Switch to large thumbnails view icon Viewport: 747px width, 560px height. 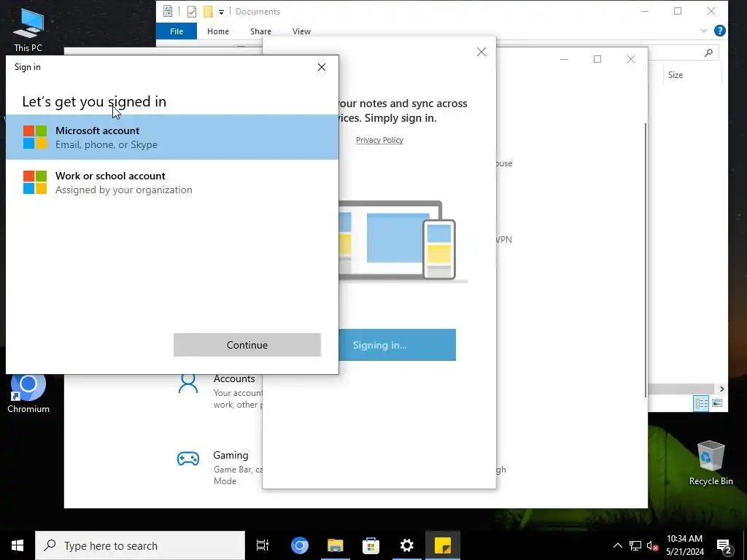[x=717, y=403]
